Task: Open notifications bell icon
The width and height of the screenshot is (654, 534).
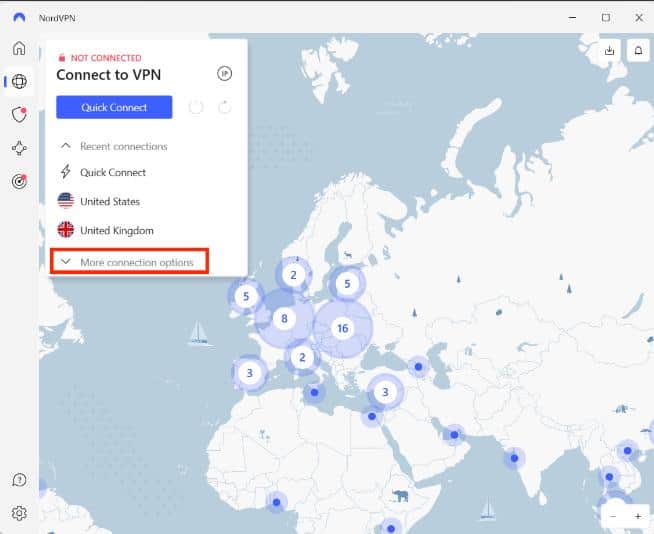Action: tap(638, 50)
